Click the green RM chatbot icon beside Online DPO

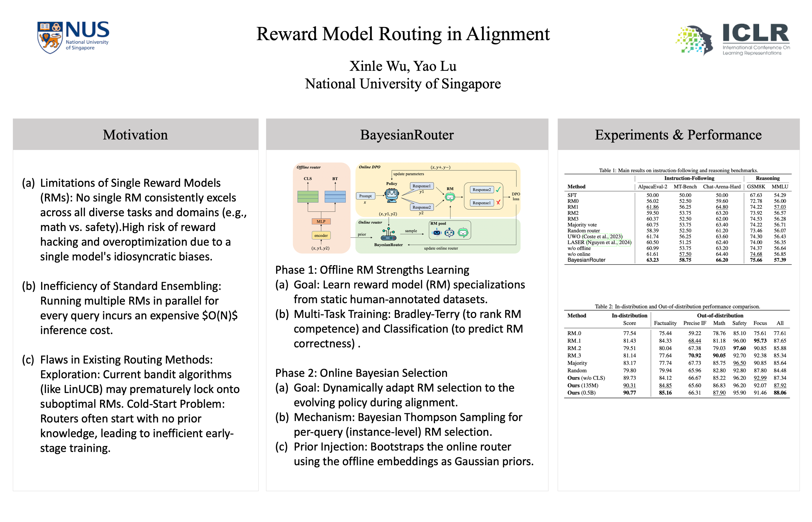click(x=450, y=197)
